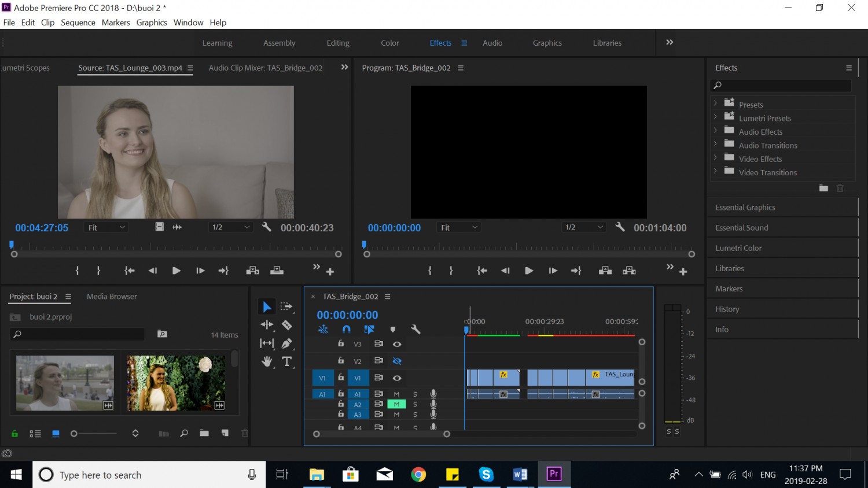868x488 pixels.
Task: Toggle Linked Selection in the timeline
Action: point(369,330)
